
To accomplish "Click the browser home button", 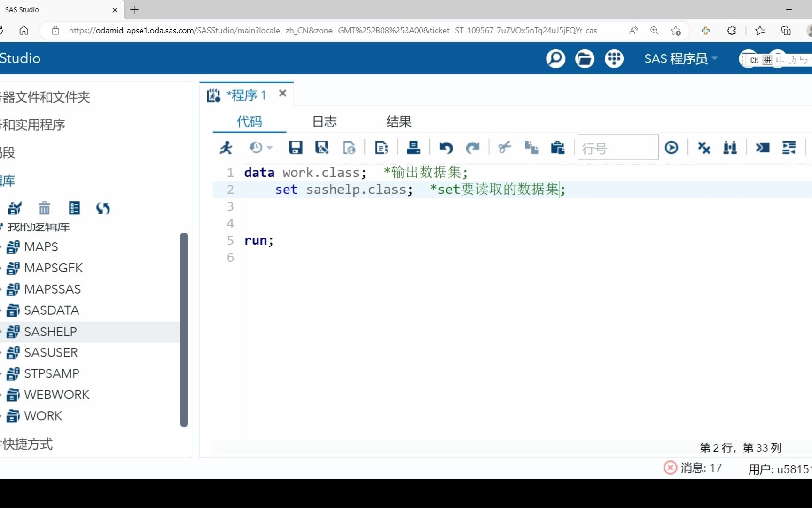I will point(24,31).
